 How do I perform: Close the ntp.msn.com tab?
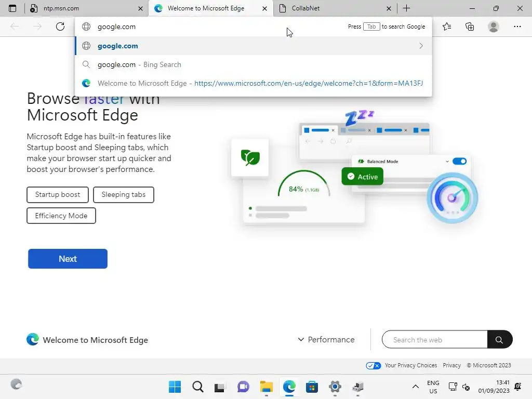click(140, 8)
